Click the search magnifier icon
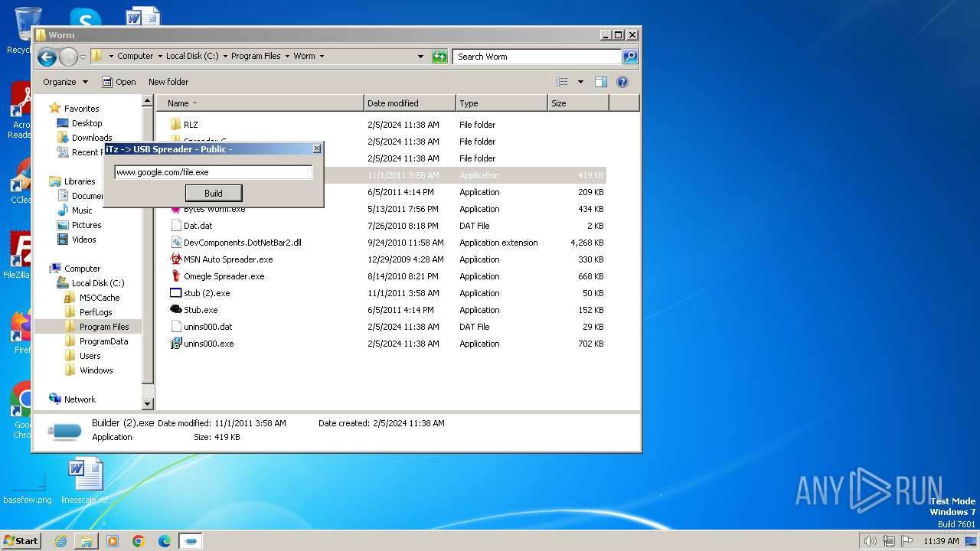Image resolution: width=980 pixels, height=551 pixels. (629, 57)
